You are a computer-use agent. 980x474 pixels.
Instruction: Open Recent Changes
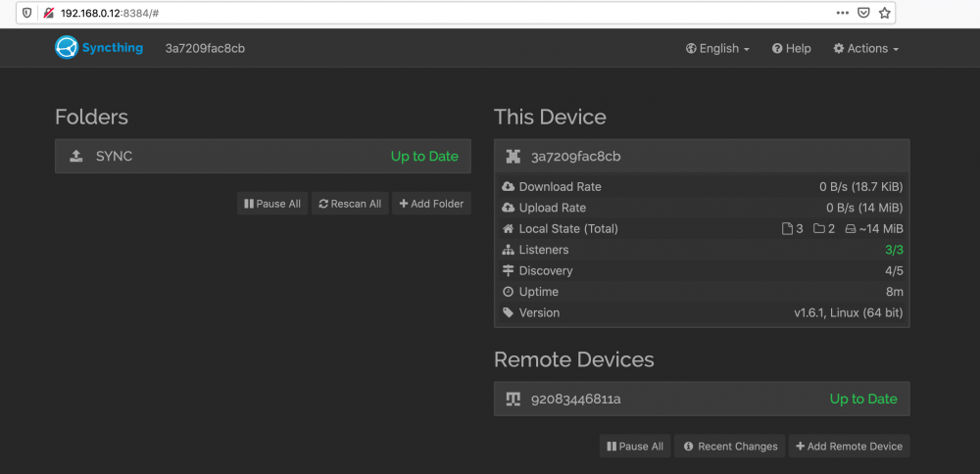[729, 447]
